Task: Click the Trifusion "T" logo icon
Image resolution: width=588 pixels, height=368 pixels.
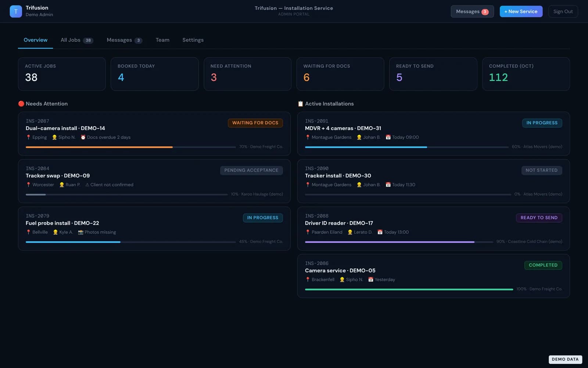Action: tap(16, 11)
